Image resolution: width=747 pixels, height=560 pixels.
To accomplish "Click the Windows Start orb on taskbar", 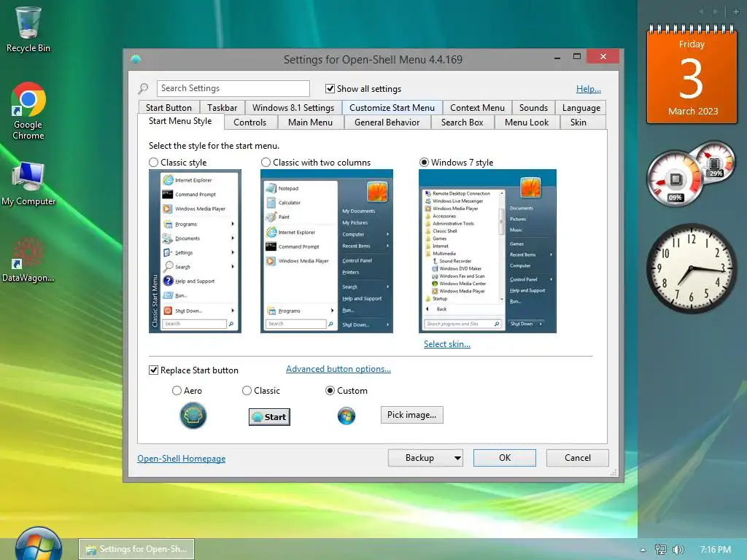I will coord(38,545).
